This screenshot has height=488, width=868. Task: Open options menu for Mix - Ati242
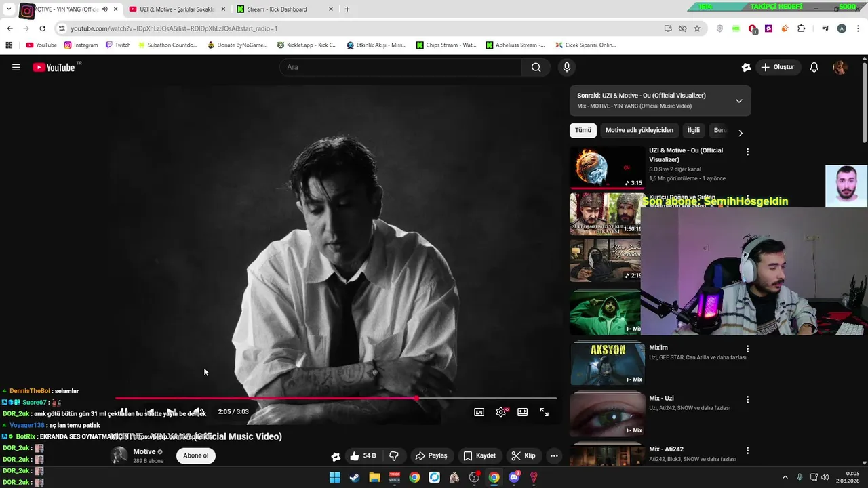coord(747,451)
